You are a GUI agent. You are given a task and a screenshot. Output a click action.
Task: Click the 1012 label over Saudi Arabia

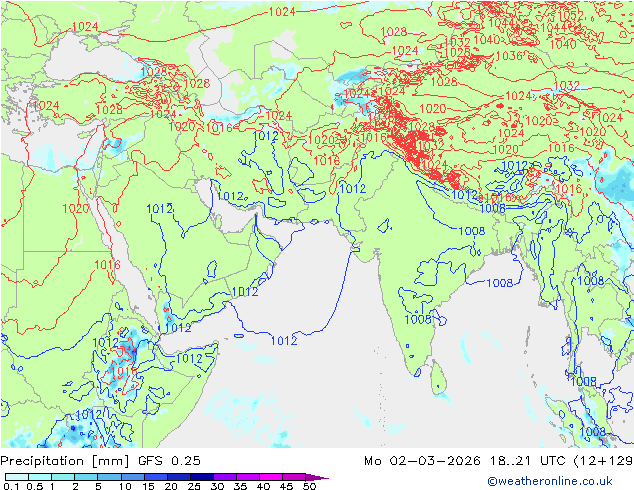(159, 209)
